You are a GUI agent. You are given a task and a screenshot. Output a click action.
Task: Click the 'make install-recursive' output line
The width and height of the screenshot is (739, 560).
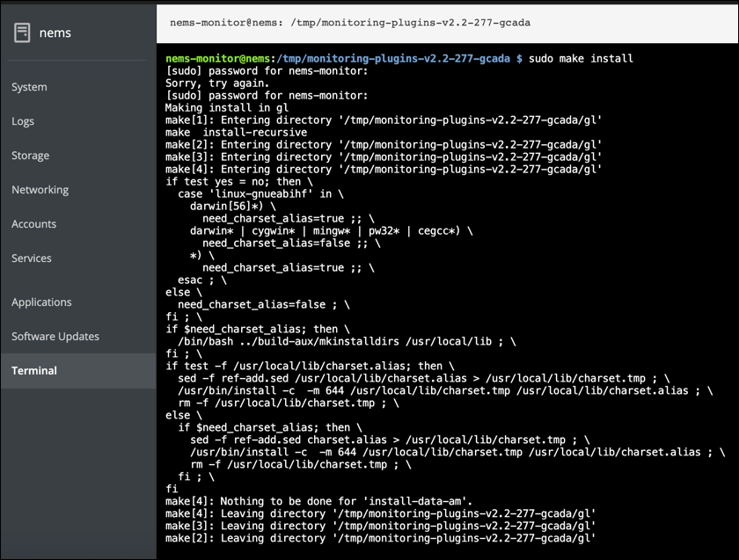click(236, 133)
